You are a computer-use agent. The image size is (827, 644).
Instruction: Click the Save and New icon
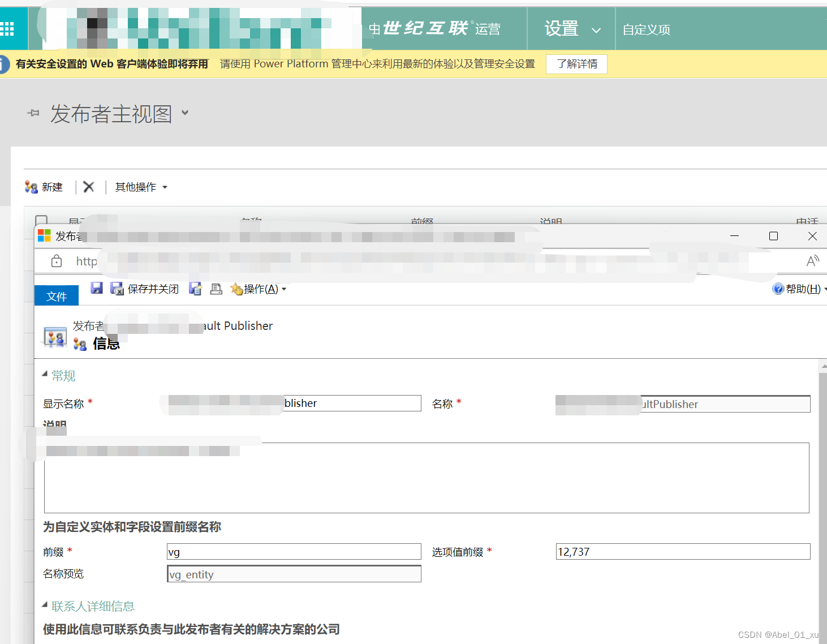pos(196,289)
